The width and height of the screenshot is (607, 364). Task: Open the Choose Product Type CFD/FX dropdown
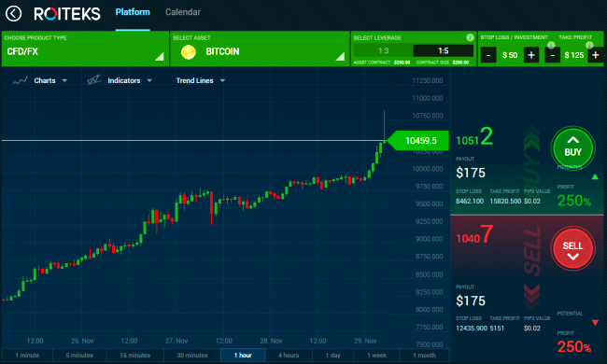point(85,49)
